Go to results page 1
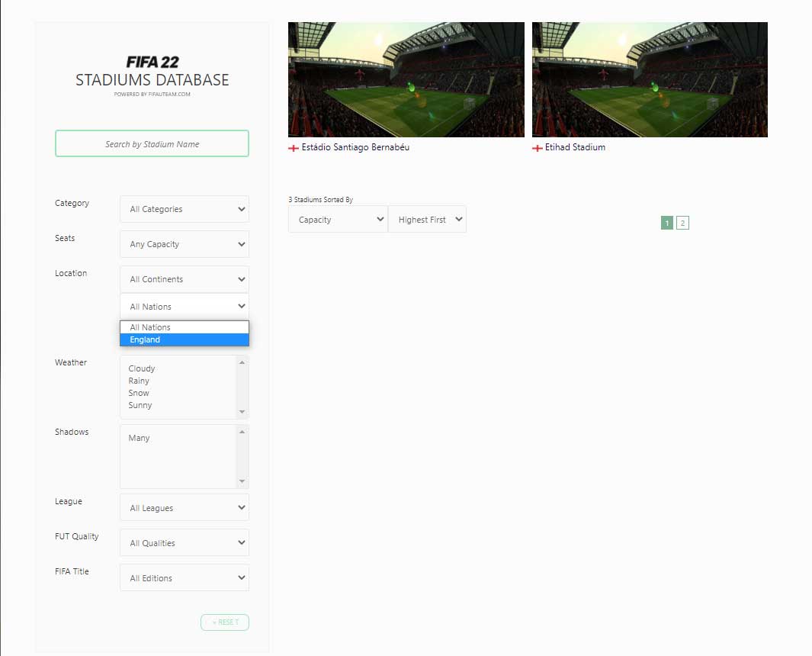Screen dimensions: 812x656 click(667, 223)
